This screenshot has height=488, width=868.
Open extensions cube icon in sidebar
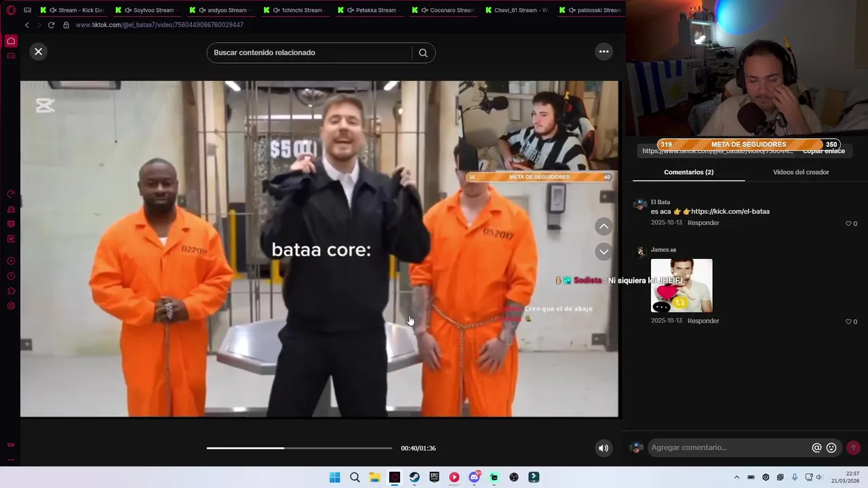pos(11,291)
